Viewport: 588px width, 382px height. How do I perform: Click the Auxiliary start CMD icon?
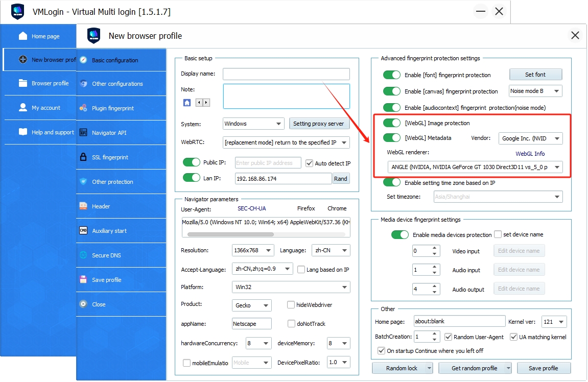coord(83,231)
